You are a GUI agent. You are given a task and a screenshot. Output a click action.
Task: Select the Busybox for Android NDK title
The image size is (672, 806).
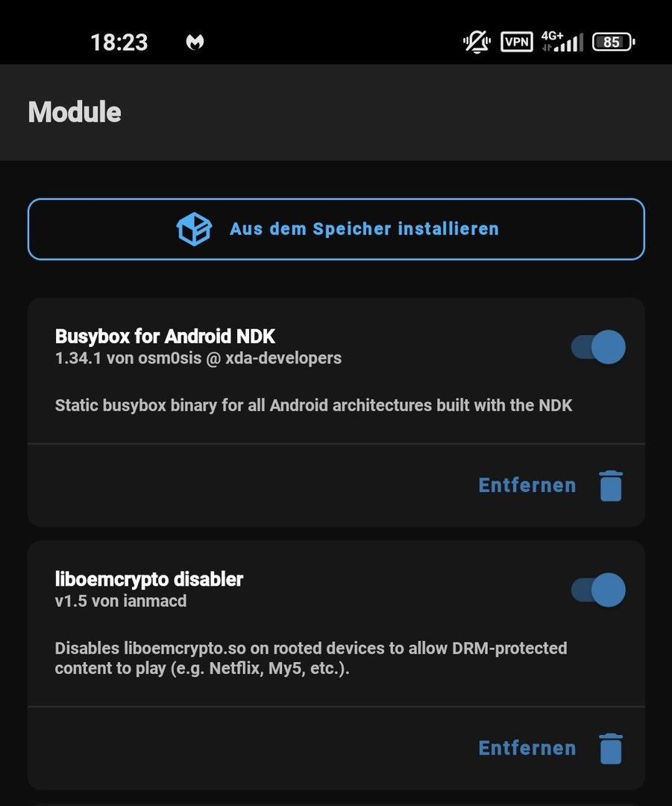point(166,337)
